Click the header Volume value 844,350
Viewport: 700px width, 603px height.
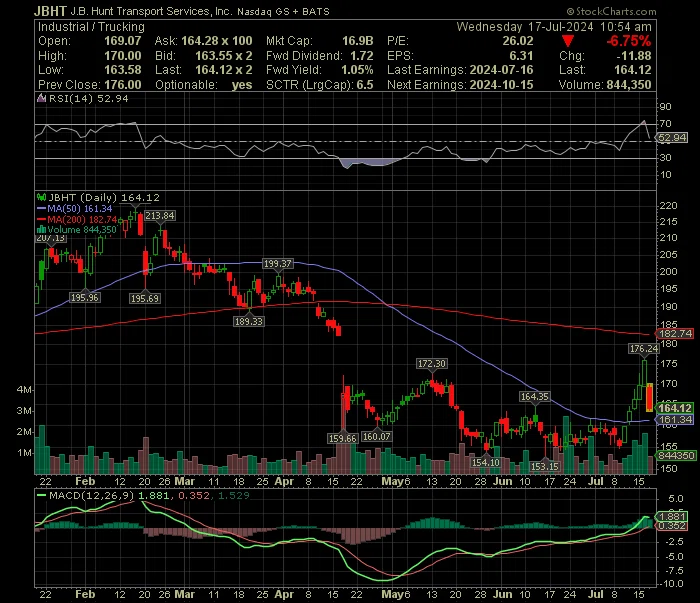(629, 85)
